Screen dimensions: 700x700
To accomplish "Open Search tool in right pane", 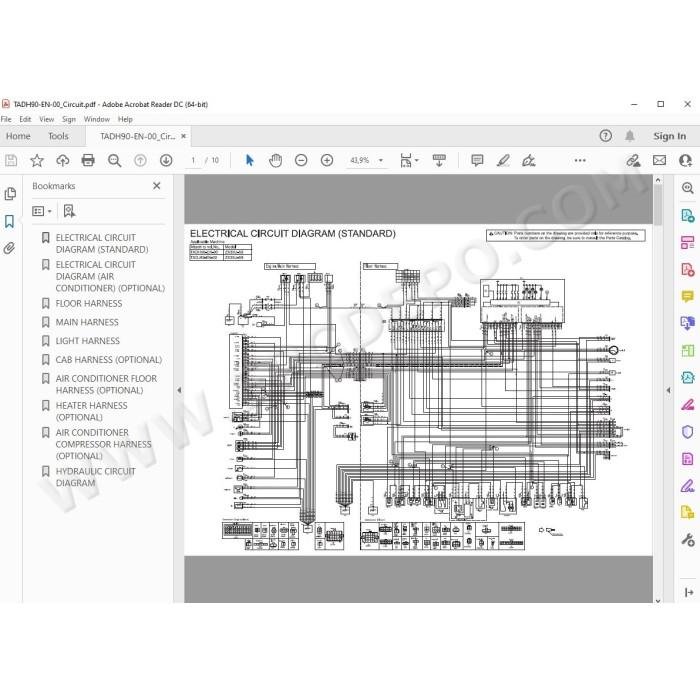I will tap(688, 188).
